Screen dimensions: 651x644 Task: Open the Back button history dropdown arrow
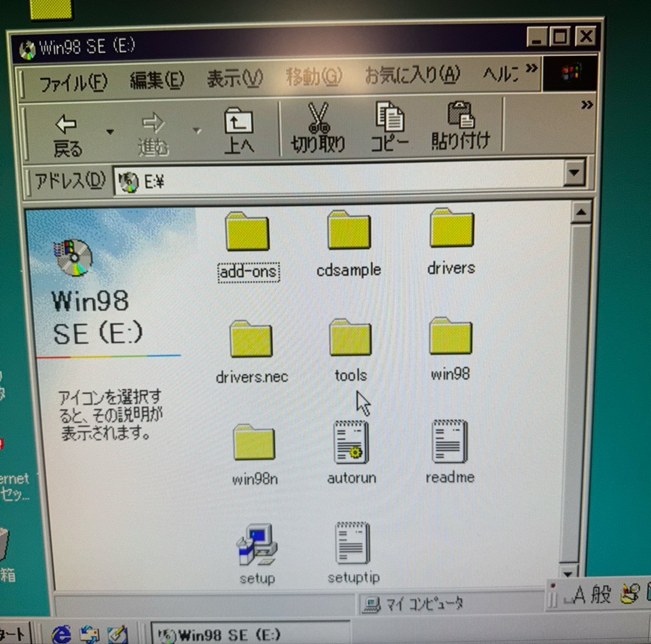(110, 132)
